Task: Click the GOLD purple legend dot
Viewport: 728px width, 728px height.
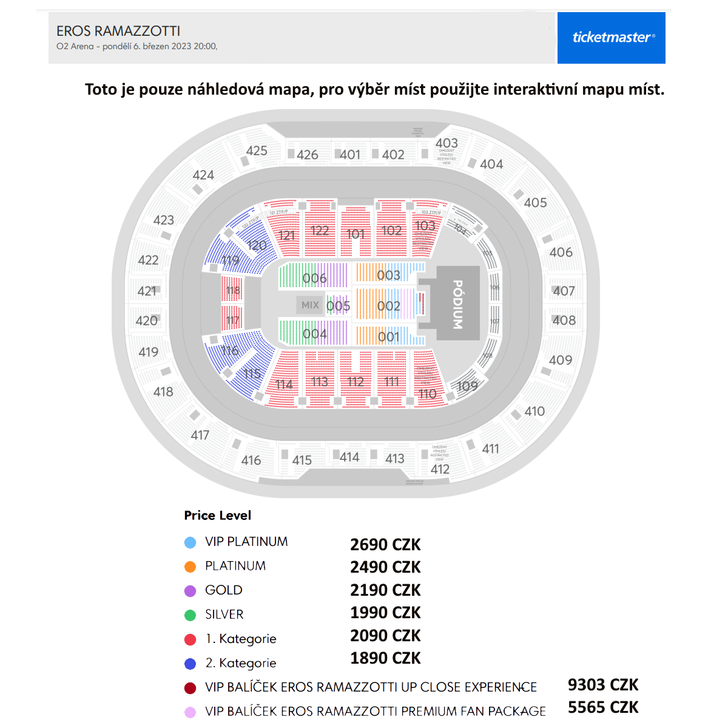Action: [x=190, y=591]
